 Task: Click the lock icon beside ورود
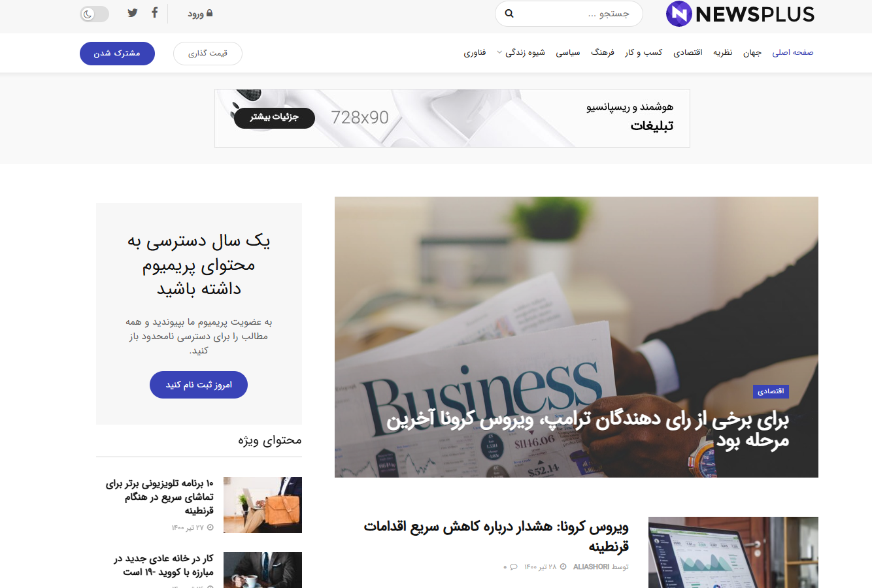(x=209, y=13)
